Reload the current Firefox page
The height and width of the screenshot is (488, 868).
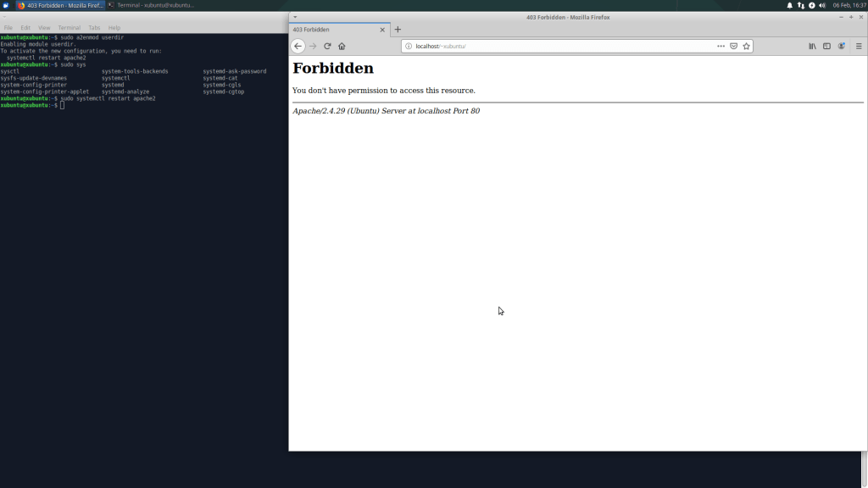327,46
